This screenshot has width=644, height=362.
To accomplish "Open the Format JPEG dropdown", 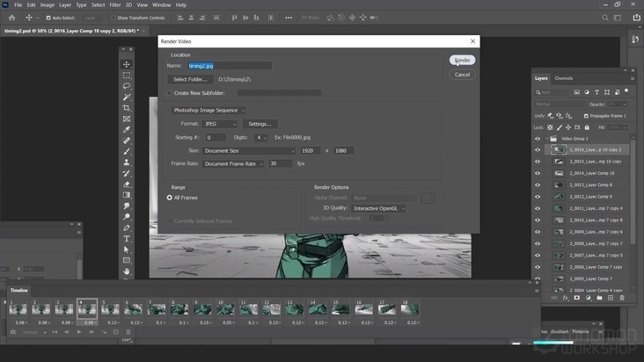I will click(x=220, y=124).
